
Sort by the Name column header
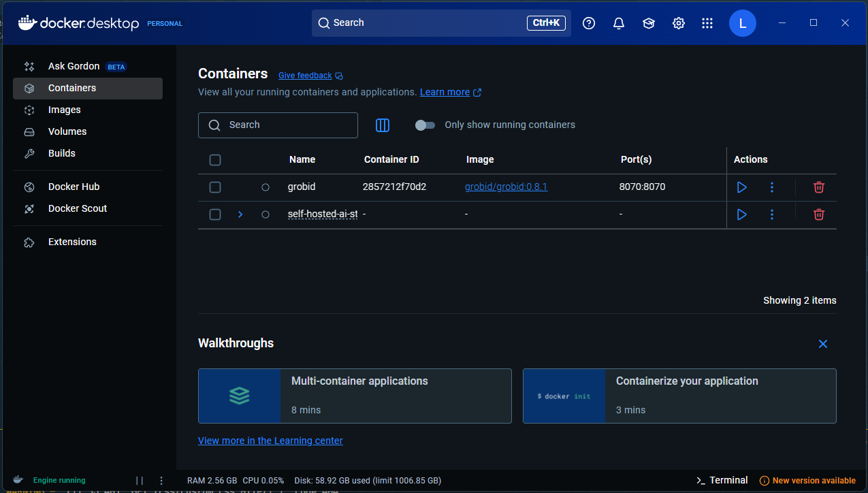(x=302, y=159)
